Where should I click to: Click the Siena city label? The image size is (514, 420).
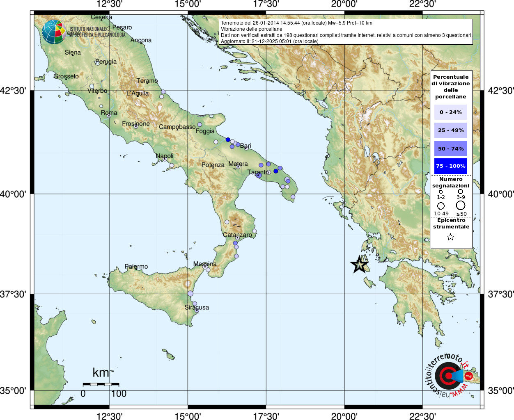click(x=73, y=52)
